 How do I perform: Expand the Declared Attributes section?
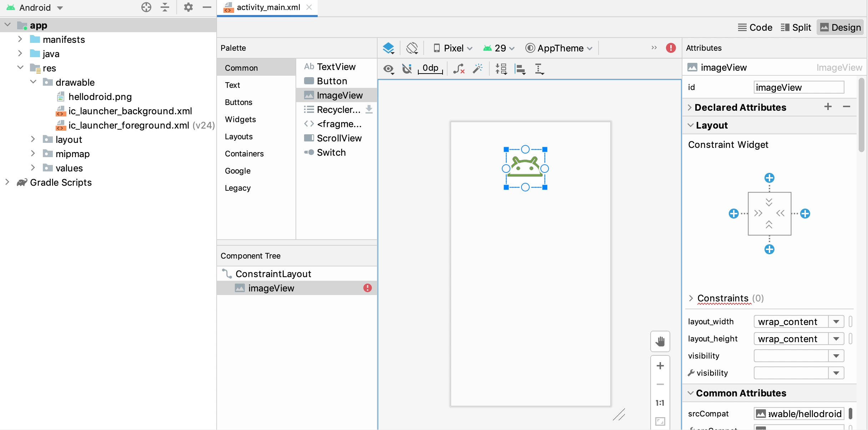[x=690, y=107]
